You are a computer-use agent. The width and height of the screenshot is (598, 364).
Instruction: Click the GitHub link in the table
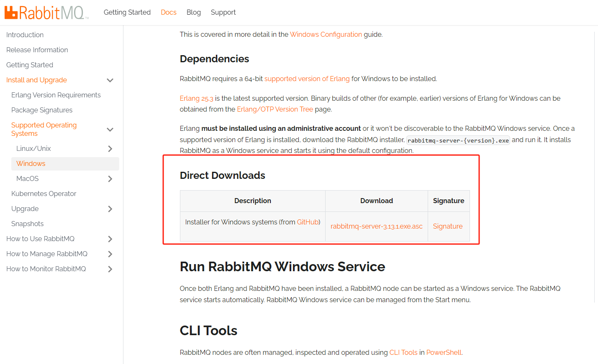[308, 222]
